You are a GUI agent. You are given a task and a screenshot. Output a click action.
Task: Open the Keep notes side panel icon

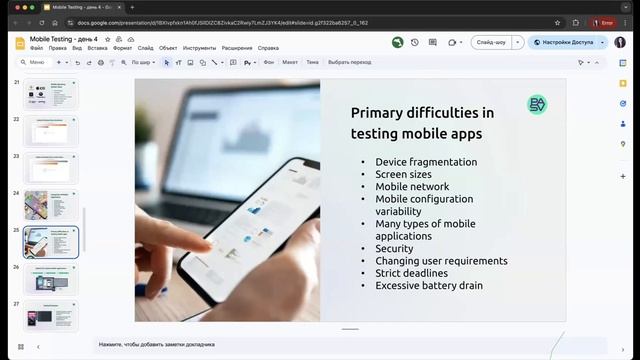(x=623, y=83)
